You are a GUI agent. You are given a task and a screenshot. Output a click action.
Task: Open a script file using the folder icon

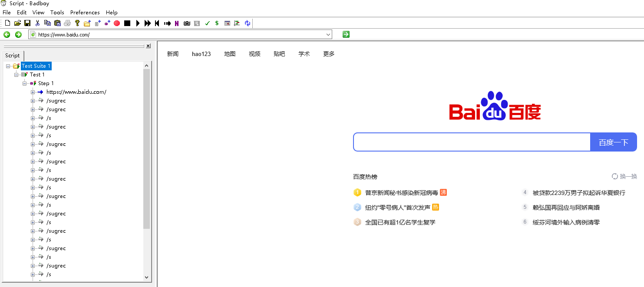17,23
